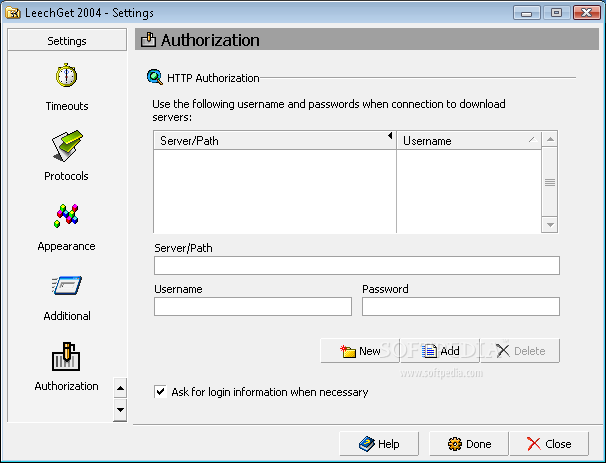Click the Authorization header icon
Viewport: 606px width, 463px height.
tap(148, 40)
